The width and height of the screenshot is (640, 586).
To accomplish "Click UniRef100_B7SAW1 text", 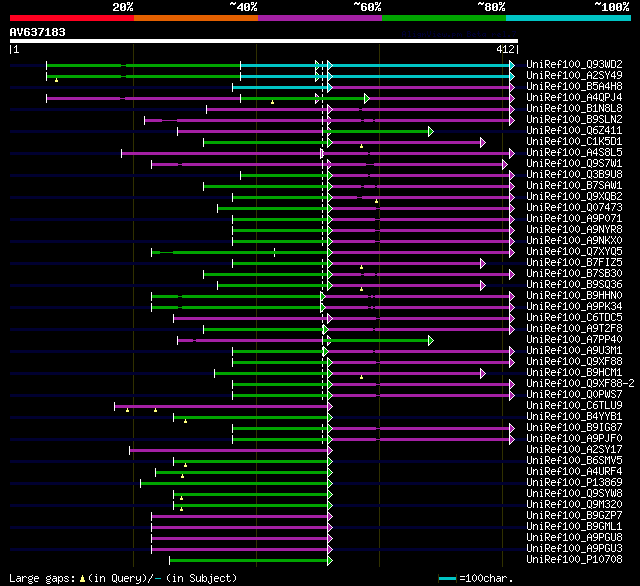I will pyautogui.click(x=574, y=186).
